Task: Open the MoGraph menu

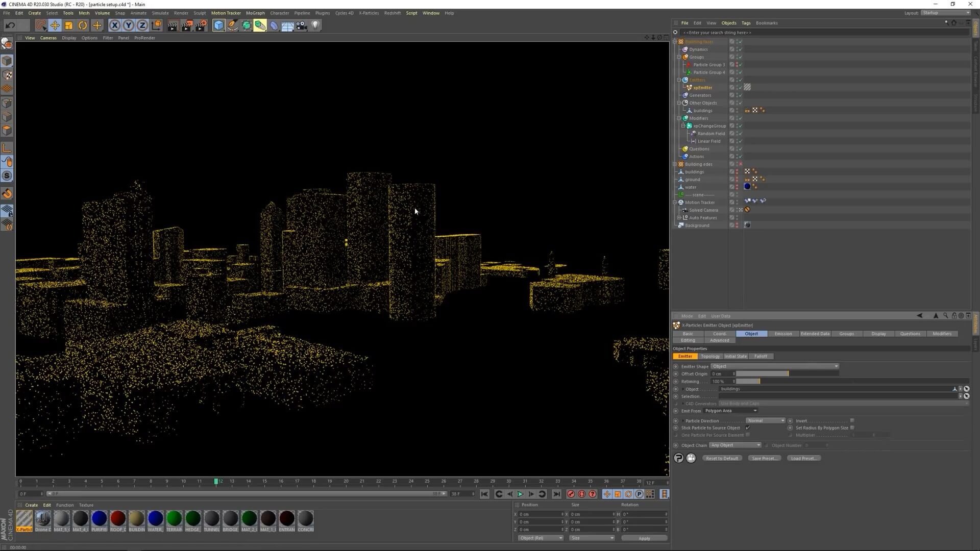Action: click(x=255, y=13)
